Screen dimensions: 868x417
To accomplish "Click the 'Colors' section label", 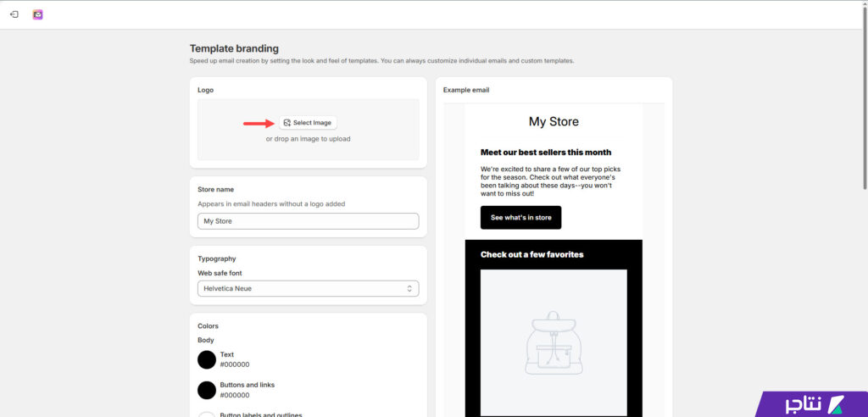I will 209,326.
